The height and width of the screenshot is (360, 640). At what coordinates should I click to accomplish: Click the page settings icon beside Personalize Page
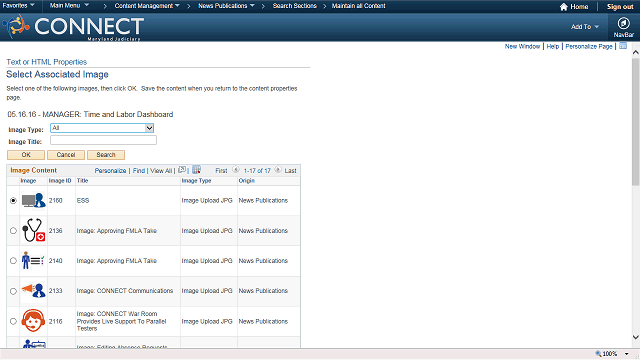[623, 46]
